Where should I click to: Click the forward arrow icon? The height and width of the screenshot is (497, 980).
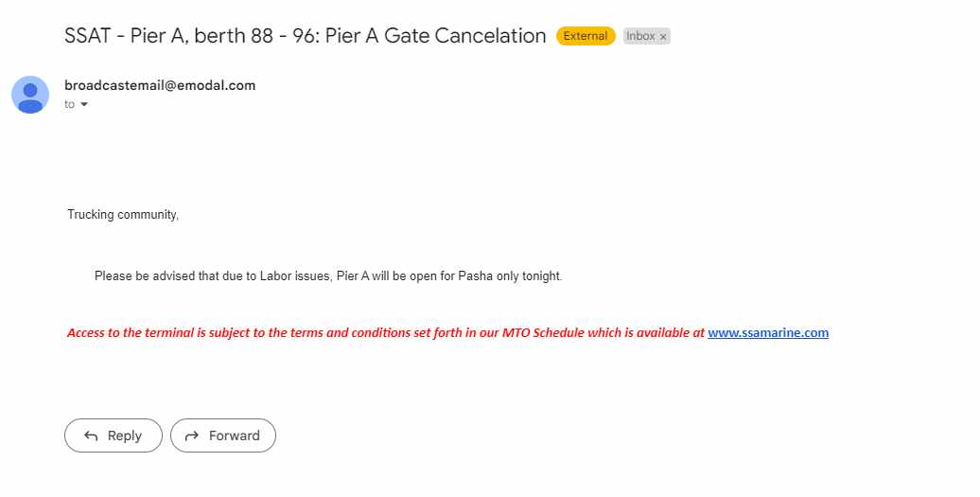tap(192, 435)
